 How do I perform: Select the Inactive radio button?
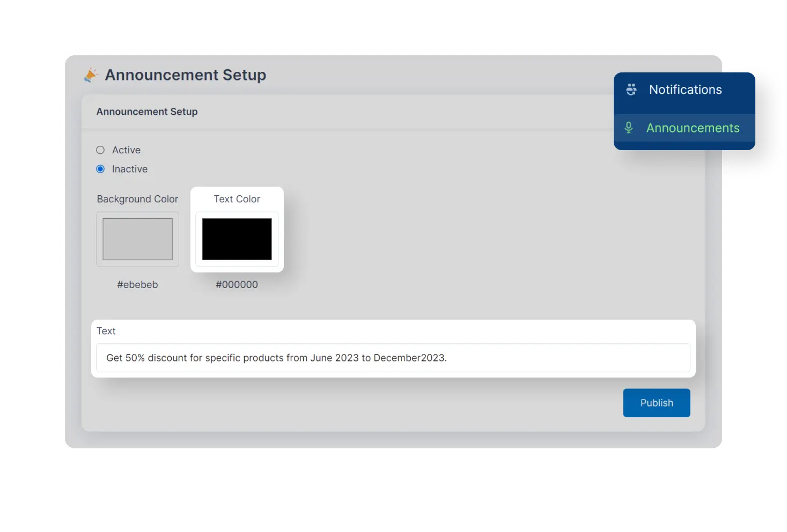(100, 169)
